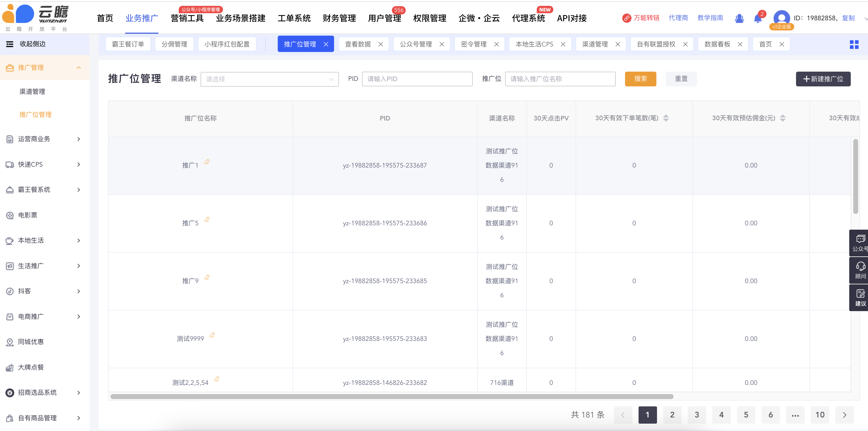Screen dimensions: 868x431
Task: Click the user profile silhouette icon
Action: (x=739, y=18)
